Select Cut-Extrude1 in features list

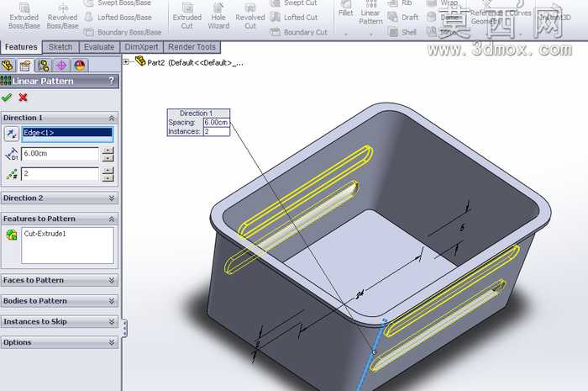coord(45,234)
